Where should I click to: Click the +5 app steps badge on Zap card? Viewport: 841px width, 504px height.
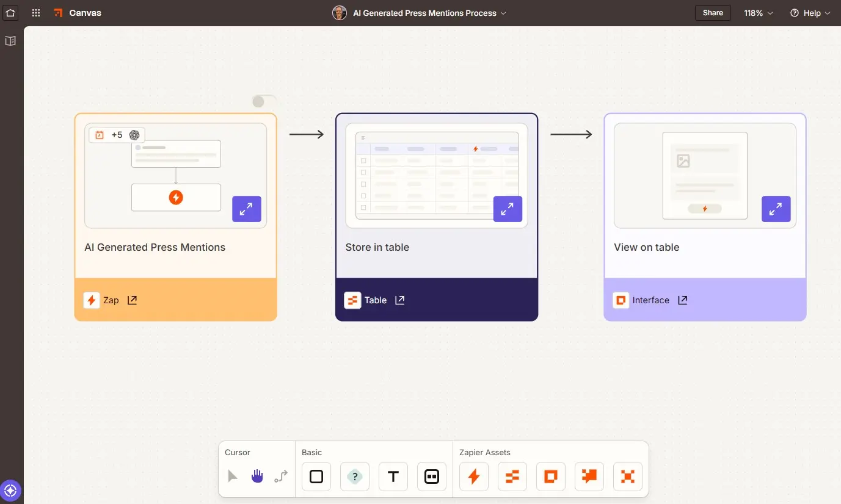click(117, 135)
